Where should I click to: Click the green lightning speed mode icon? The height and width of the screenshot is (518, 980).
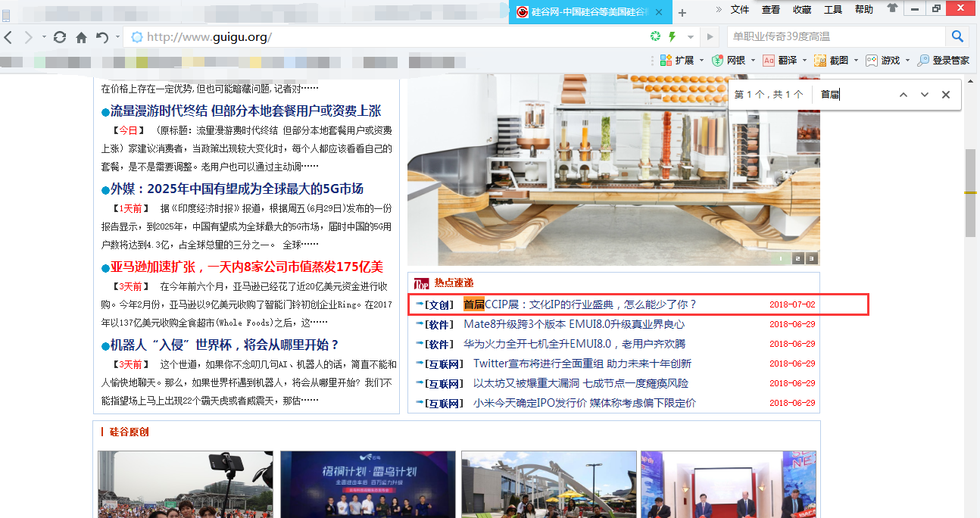pyautogui.click(x=672, y=37)
